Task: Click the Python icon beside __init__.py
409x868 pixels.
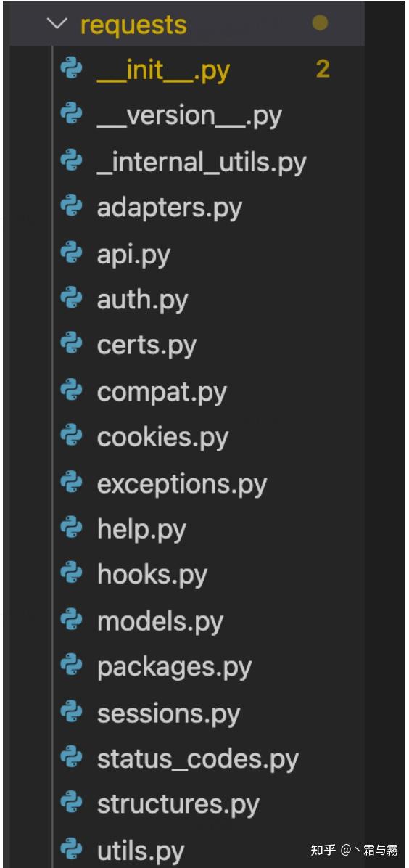Action: tap(71, 70)
